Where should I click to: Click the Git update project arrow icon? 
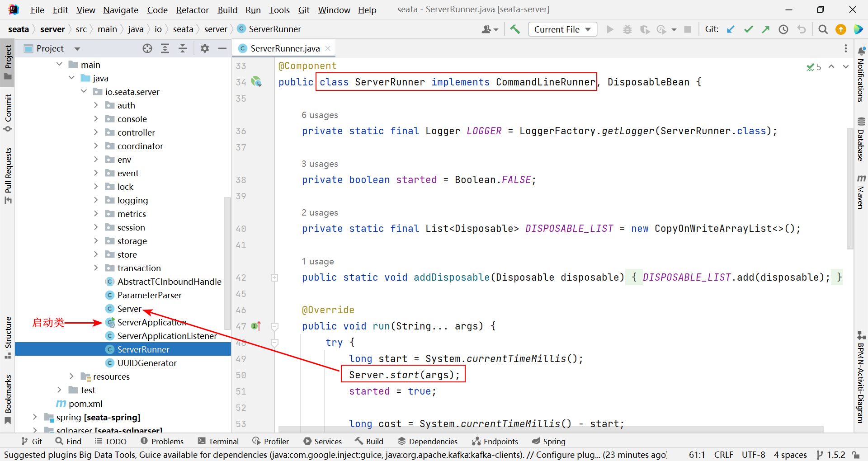[x=731, y=29]
